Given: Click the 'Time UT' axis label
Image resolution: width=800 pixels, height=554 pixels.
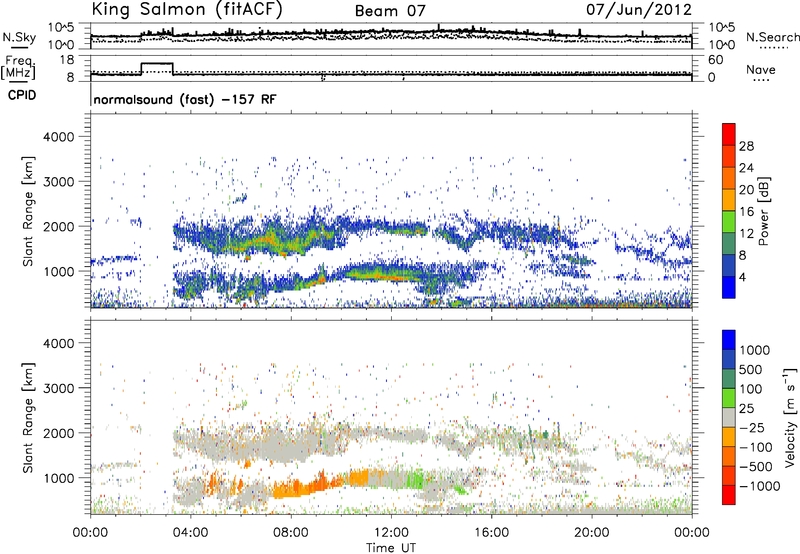Looking at the screenshot, I should point(391,548).
